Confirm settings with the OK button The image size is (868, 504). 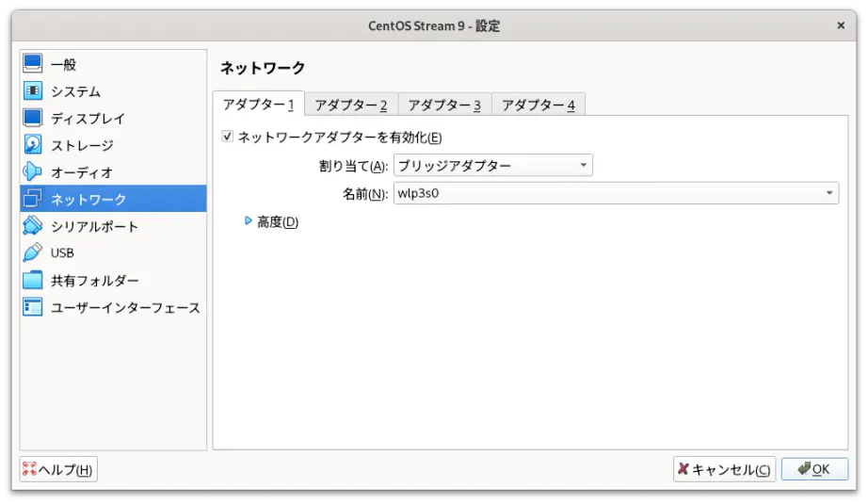814,469
